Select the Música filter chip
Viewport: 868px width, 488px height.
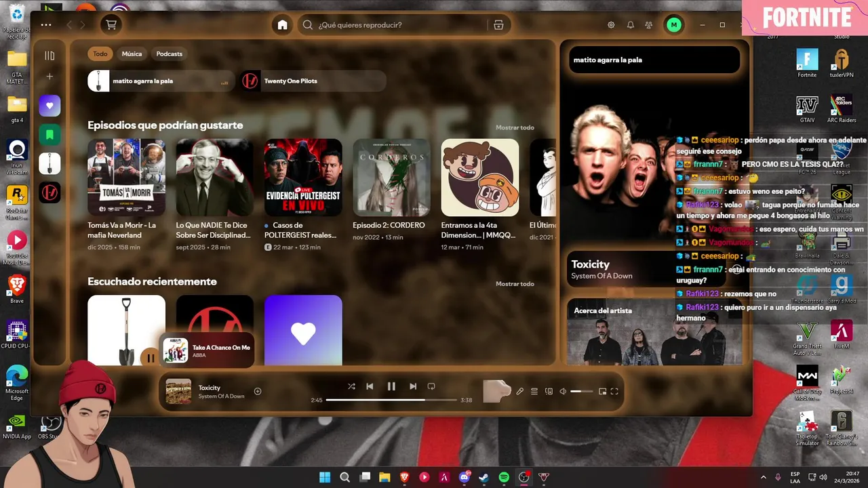[132, 54]
